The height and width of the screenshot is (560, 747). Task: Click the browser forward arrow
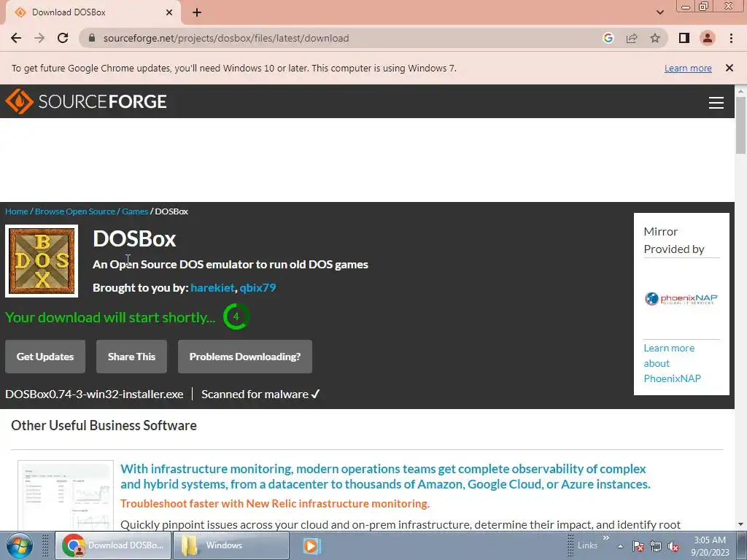(x=39, y=38)
